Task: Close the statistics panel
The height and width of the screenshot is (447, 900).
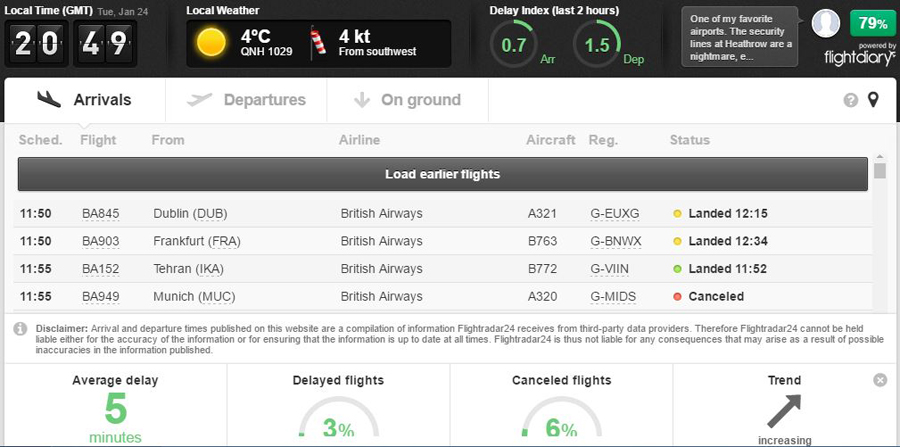Action: pyautogui.click(x=880, y=380)
